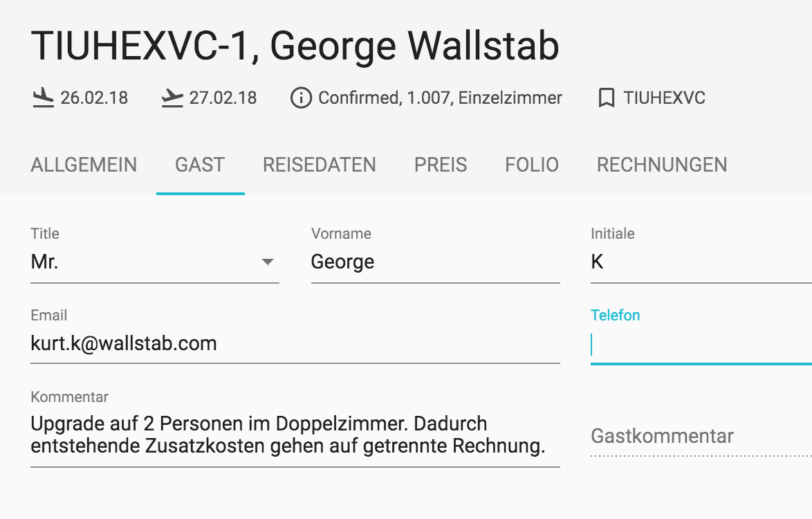
Task: Click the arrival date 26.02.18
Action: 94,98
